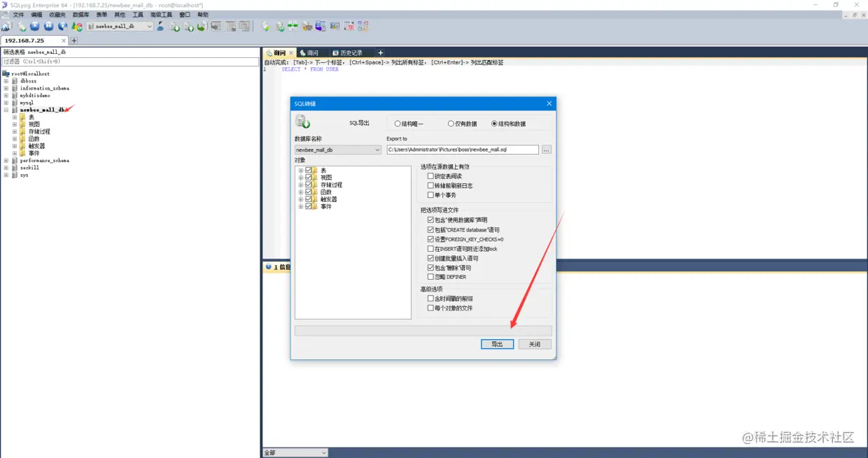Click the 过滤器 filter input field
868x458 pixels.
tap(130, 62)
